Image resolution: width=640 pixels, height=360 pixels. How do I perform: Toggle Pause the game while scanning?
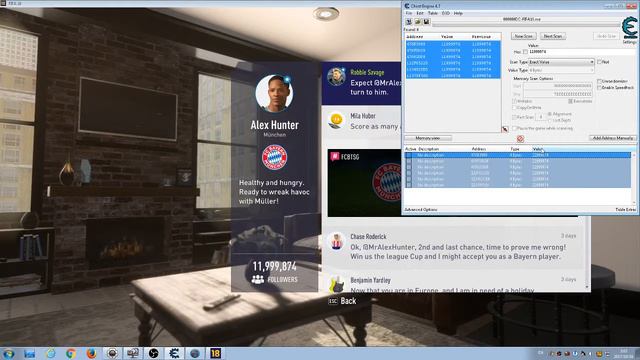(x=515, y=128)
